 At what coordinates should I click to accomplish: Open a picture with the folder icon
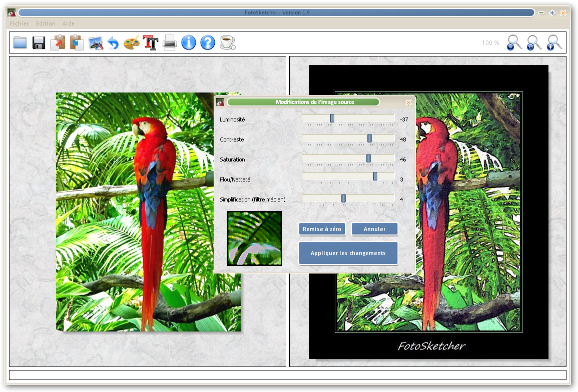(20, 42)
